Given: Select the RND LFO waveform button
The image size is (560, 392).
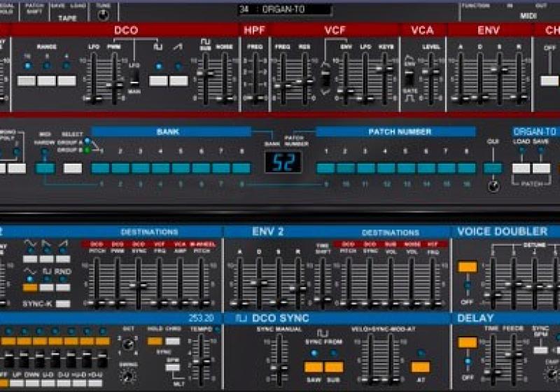Looking at the screenshot, I should (64, 287).
